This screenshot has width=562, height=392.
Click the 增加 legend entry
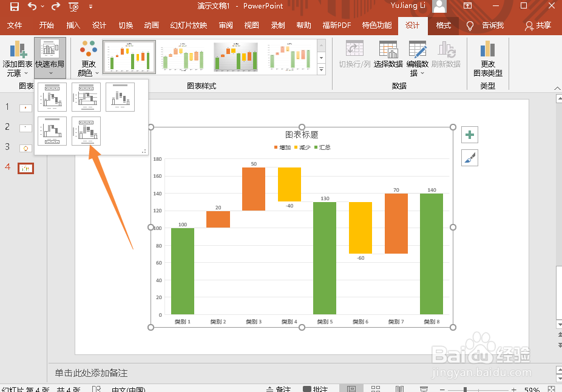point(282,147)
